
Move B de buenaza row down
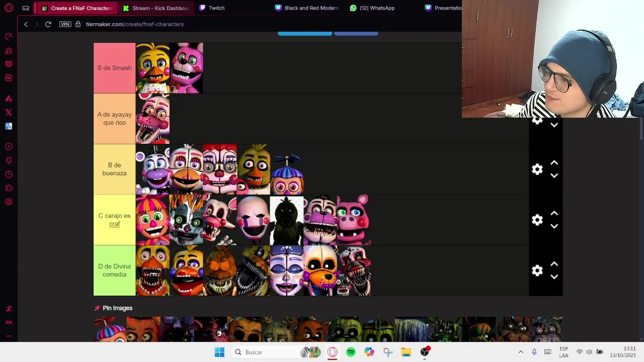click(554, 175)
